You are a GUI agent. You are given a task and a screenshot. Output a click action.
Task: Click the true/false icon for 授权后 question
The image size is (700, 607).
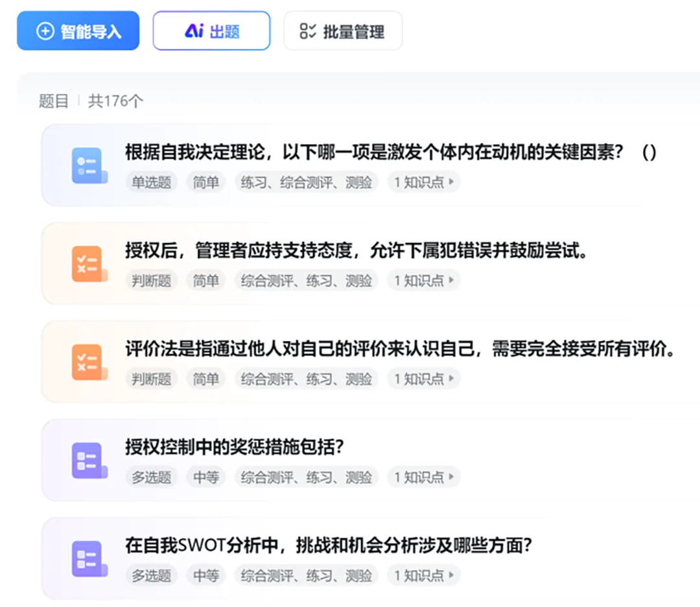[87, 265]
